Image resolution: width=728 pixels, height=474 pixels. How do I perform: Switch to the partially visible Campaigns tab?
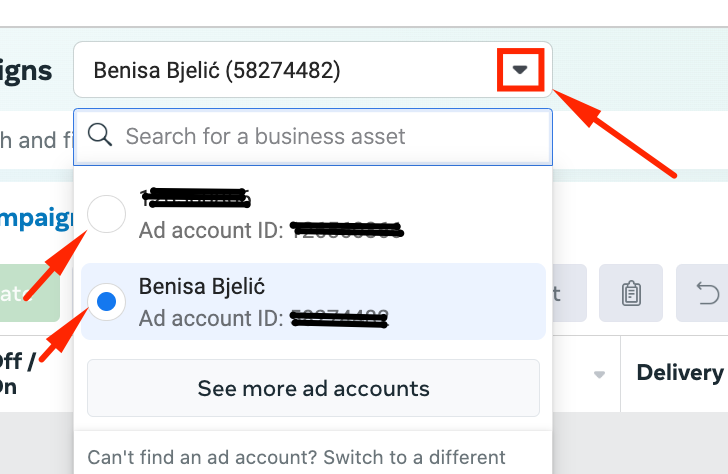pyautogui.click(x=36, y=218)
